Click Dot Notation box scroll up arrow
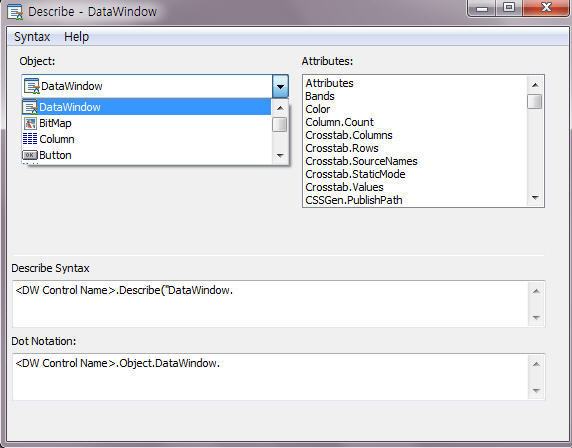Screen dimensions: 572x448 point(536,364)
